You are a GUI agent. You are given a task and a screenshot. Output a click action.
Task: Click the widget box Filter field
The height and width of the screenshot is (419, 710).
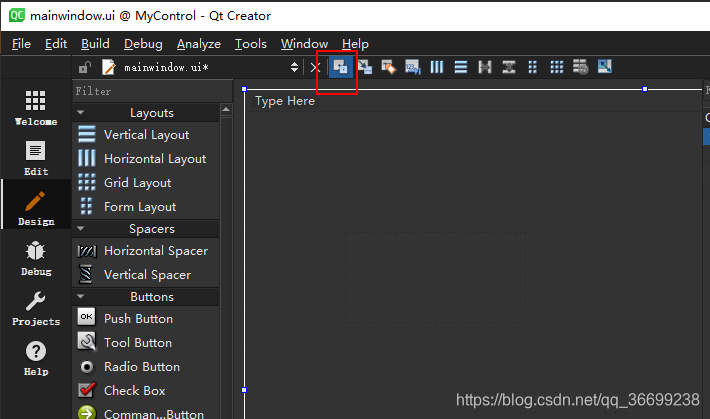tap(152, 92)
